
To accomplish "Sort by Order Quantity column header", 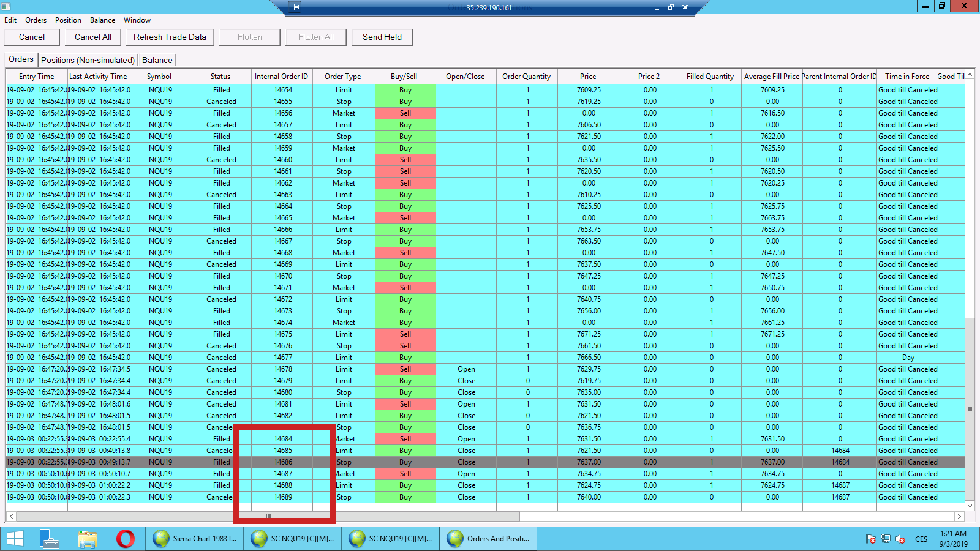I will coord(527,77).
